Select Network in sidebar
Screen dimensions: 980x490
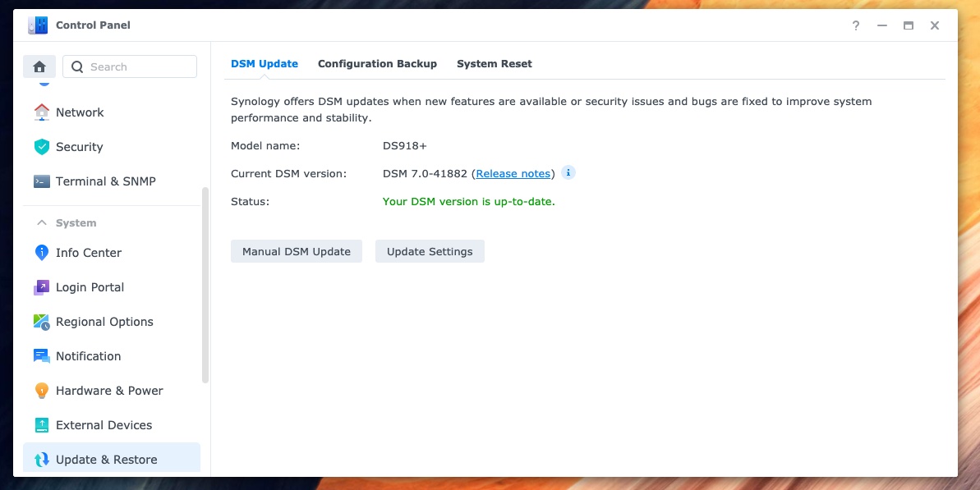point(111,112)
